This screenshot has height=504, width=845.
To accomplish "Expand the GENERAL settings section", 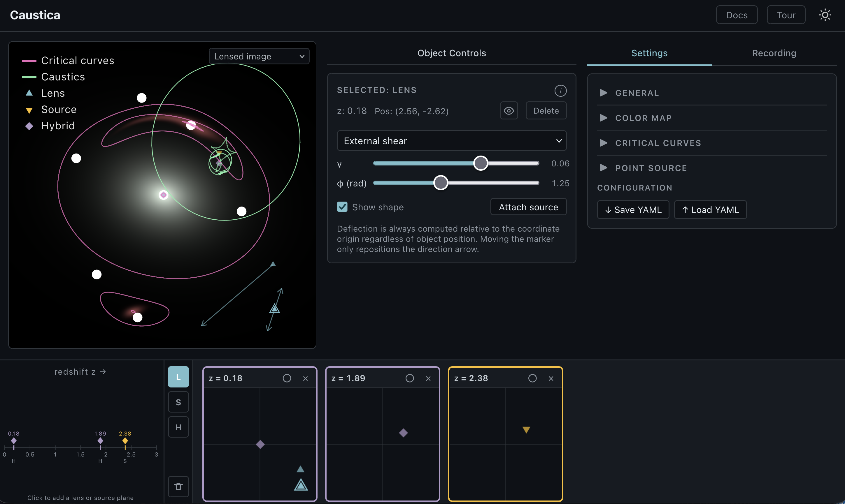I will pos(712,93).
